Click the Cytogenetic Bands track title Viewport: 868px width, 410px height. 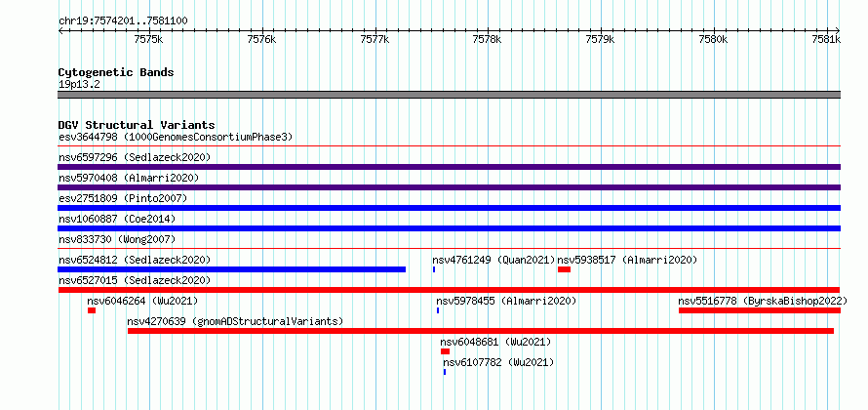point(116,72)
